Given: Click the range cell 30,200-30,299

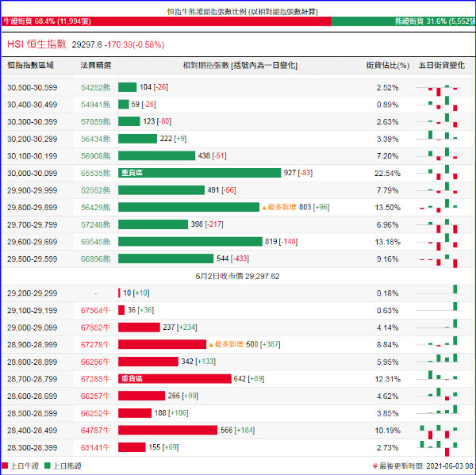Looking at the screenshot, I should pyautogui.click(x=33, y=139).
